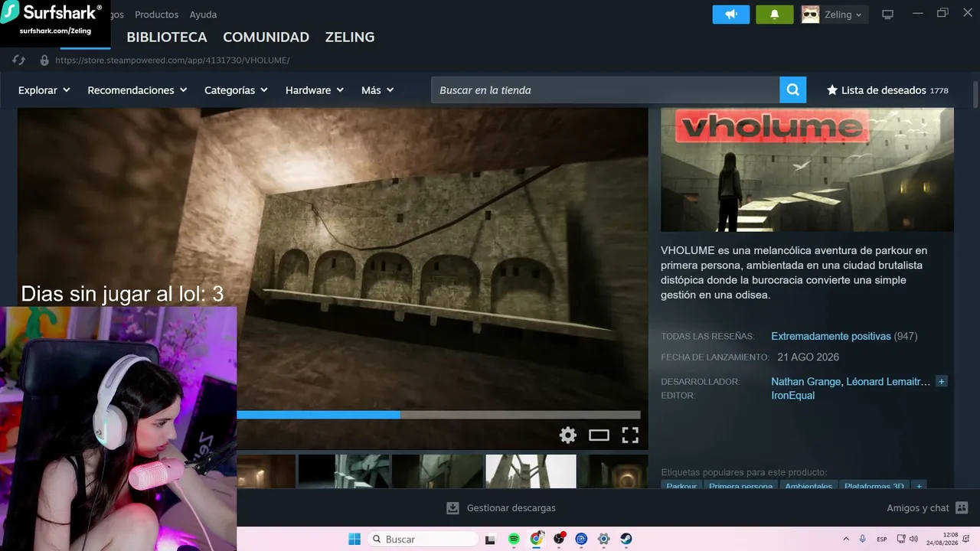Open the BIBLIOTECA tab

click(167, 37)
